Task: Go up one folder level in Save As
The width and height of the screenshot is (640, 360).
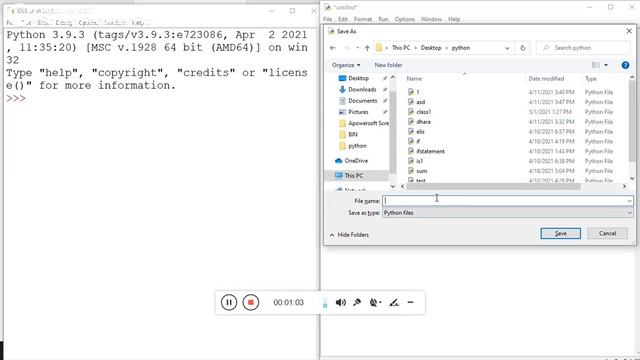Action: pyautogui.click(x=367, y=48)
